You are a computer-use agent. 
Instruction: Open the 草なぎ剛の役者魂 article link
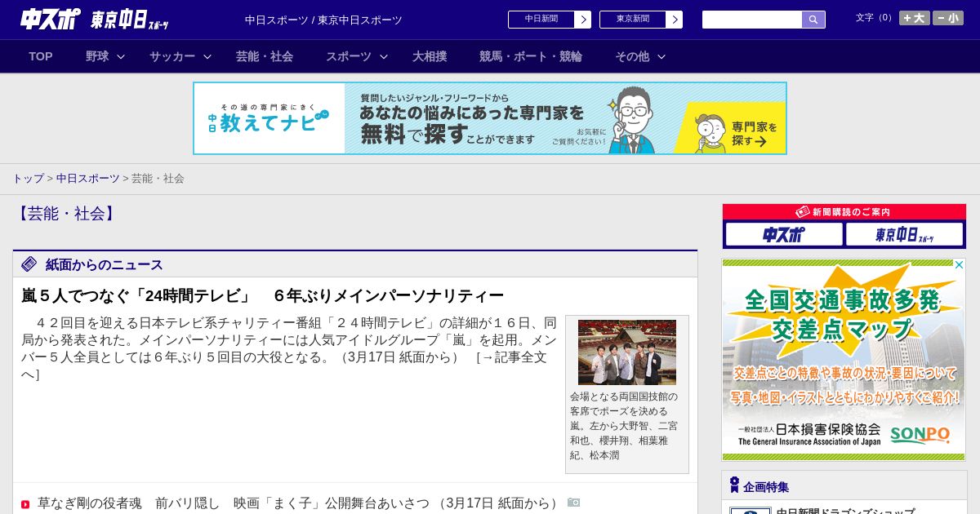(x=300, y=503)
